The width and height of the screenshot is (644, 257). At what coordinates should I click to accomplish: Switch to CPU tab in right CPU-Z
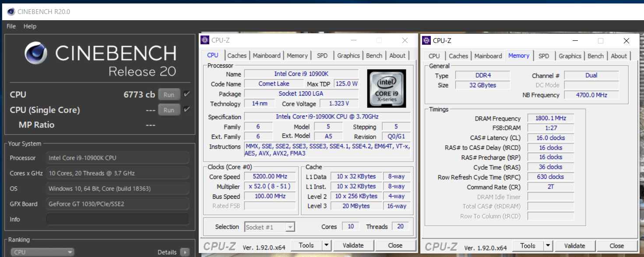point(434,56)
